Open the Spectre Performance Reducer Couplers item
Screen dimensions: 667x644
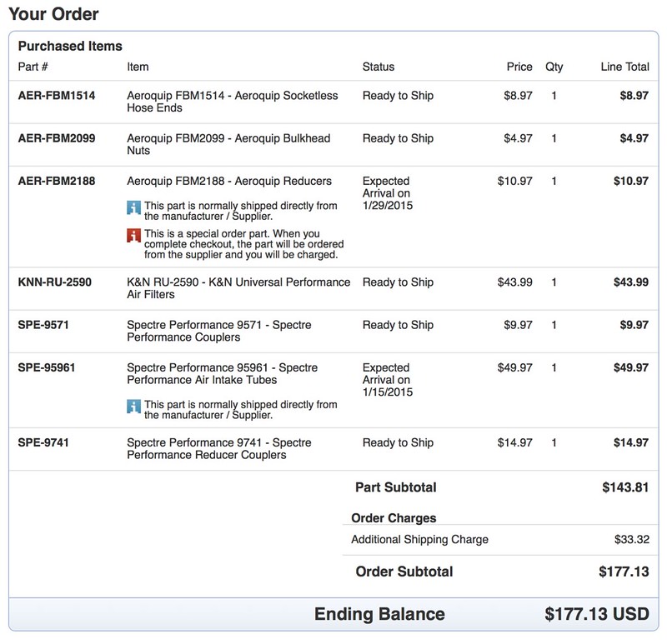pyautogui.click(x=219, y=448)
